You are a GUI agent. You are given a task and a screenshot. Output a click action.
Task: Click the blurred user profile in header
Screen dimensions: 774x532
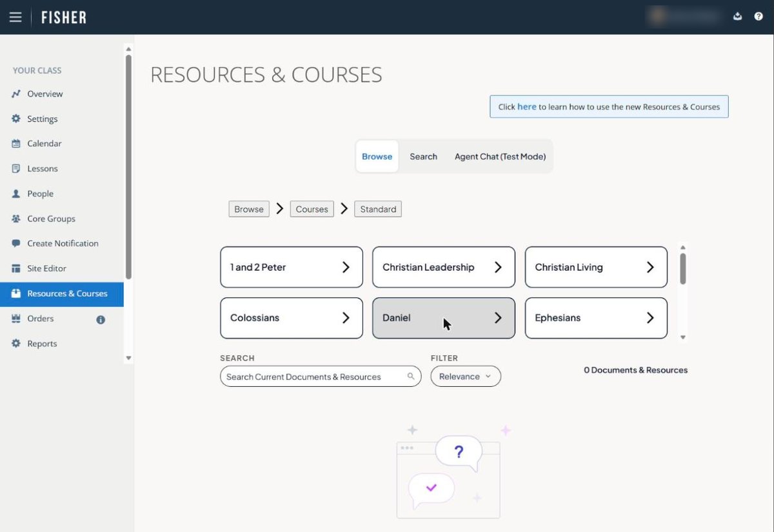coord(684,17)
